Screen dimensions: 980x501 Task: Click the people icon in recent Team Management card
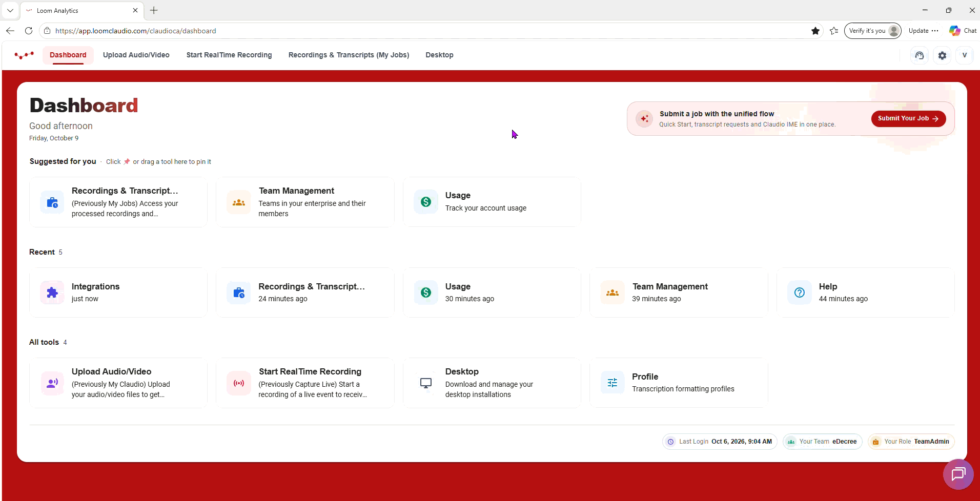[612, 293]
